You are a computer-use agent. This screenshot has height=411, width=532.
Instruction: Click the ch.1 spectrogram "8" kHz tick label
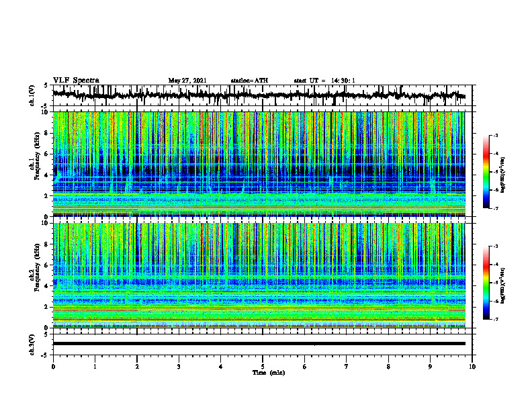[x=47, y=133]
